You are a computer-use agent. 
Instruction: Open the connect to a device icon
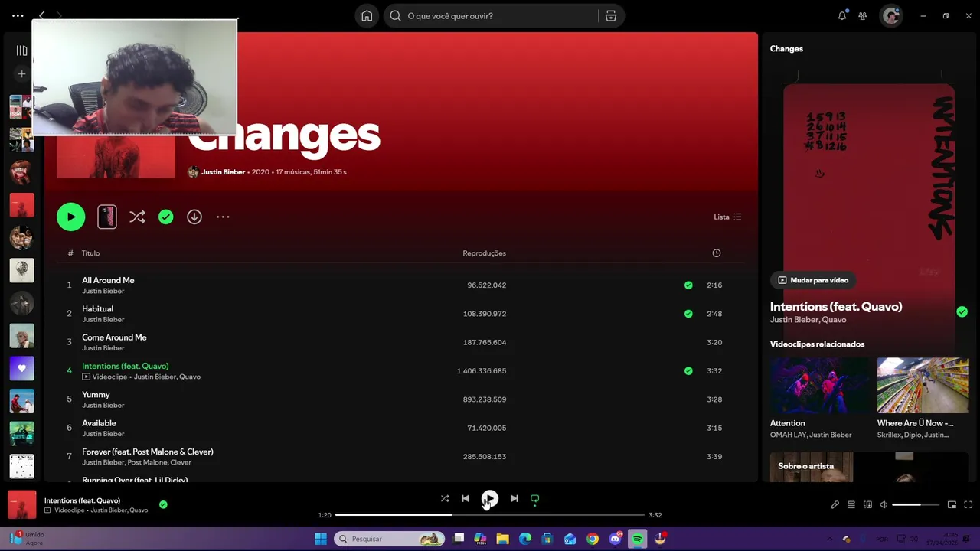(867, 504)
